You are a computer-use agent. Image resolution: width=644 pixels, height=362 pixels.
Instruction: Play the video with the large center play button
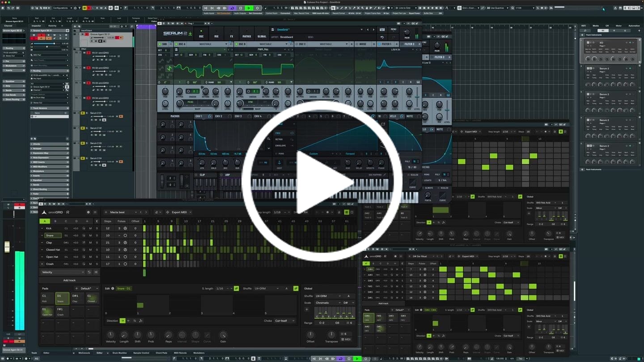coord(322,181)
